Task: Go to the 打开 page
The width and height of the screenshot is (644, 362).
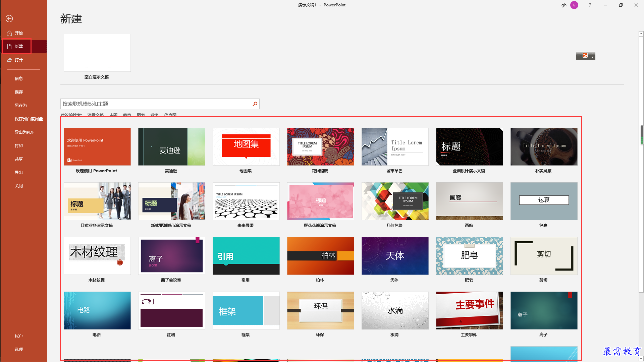Action: coord(23,60)
